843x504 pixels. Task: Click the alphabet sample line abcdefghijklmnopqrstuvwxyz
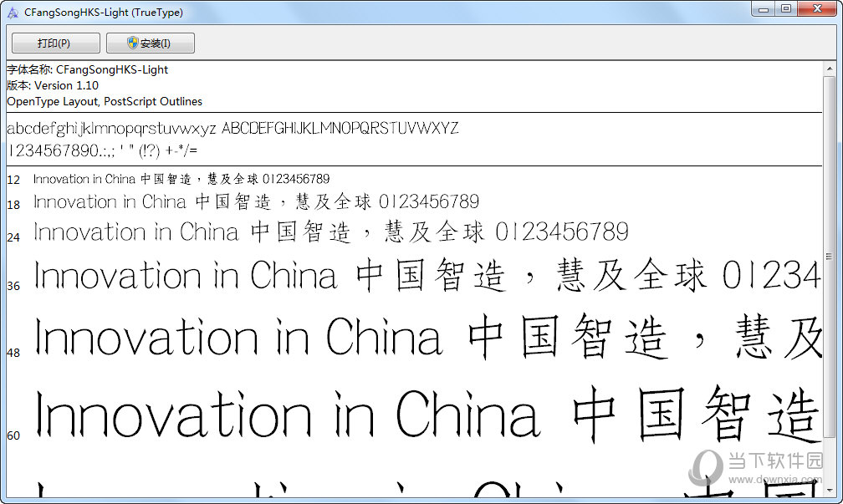pyautogui.click(x=232, y=129)
